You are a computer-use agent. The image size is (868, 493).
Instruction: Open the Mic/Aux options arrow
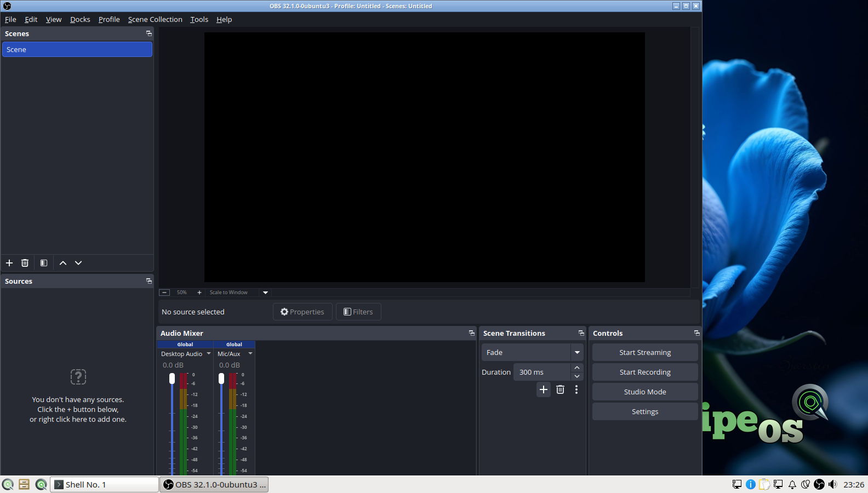(250, 353)
